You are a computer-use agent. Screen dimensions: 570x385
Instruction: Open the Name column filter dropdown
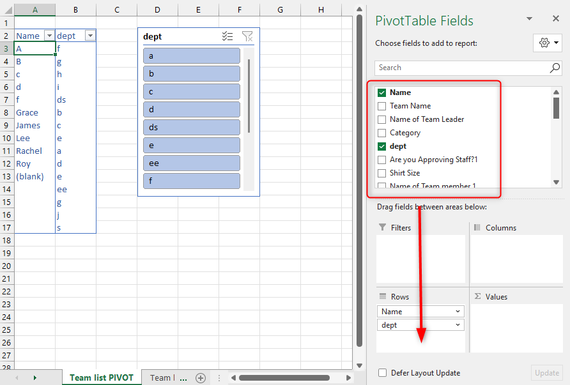pyautogui.click(x=49, y=36)
